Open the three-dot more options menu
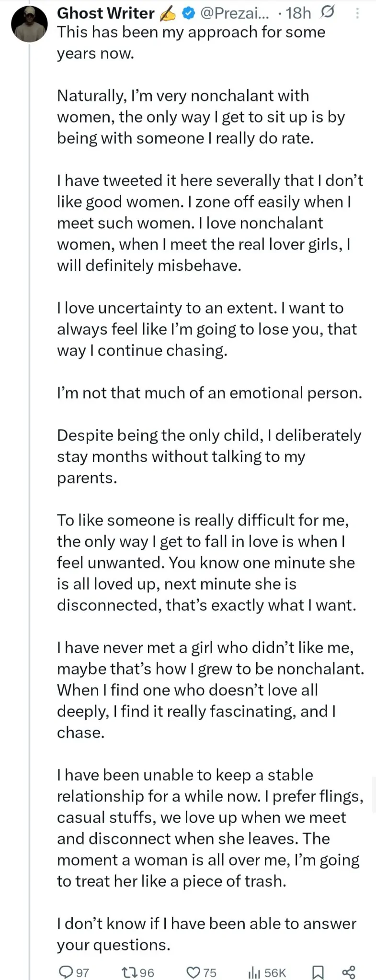This screenshot has height=980, width=376. coord(357,13)
